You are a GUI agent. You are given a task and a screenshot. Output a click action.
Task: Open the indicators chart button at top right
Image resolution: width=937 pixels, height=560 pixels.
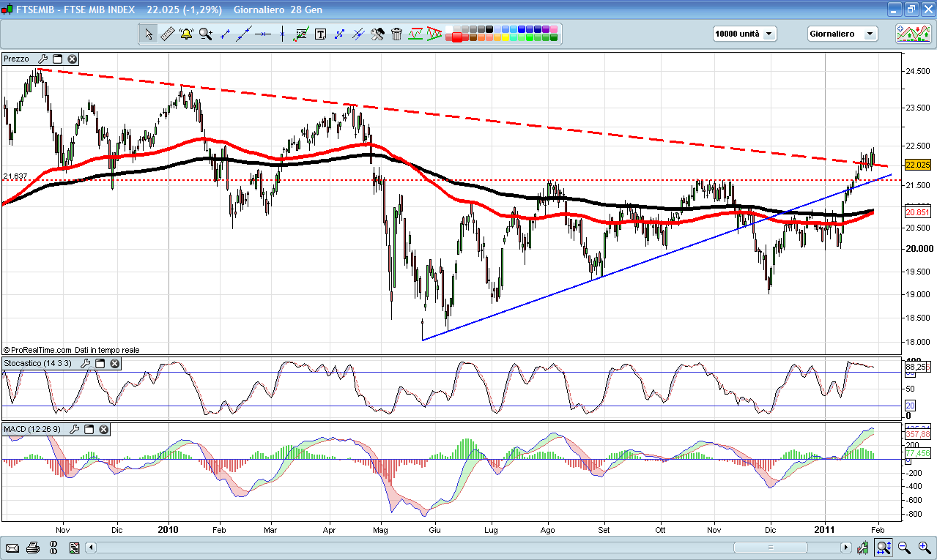pyautogui.click(x=914, y=34)
